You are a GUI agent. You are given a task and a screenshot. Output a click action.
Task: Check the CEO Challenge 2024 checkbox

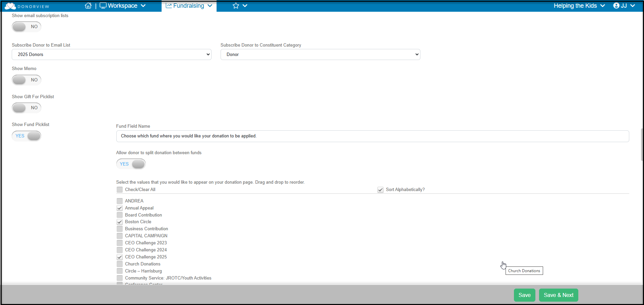pyautogui.click(x=120, y=250)
